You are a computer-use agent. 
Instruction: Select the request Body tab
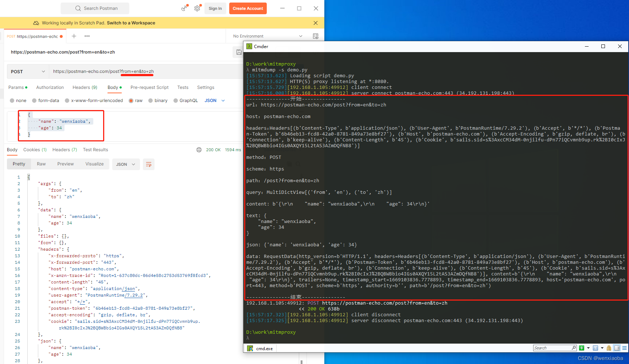114,87
